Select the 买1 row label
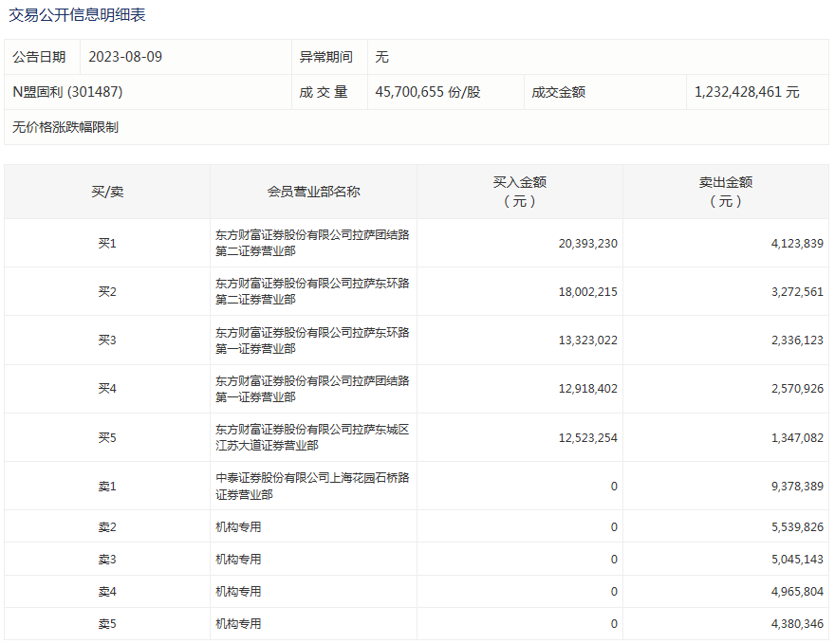 pyautogui.click(x=107, y=243)
